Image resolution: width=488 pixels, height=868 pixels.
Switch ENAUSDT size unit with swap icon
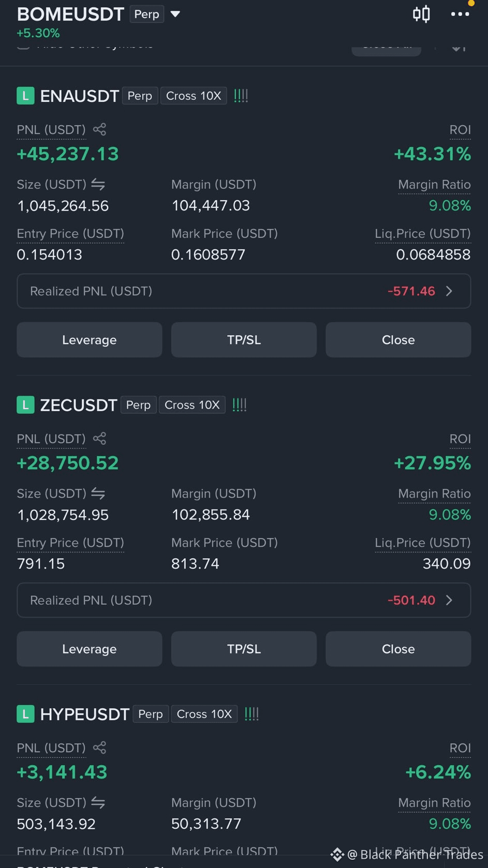(98, 184)
